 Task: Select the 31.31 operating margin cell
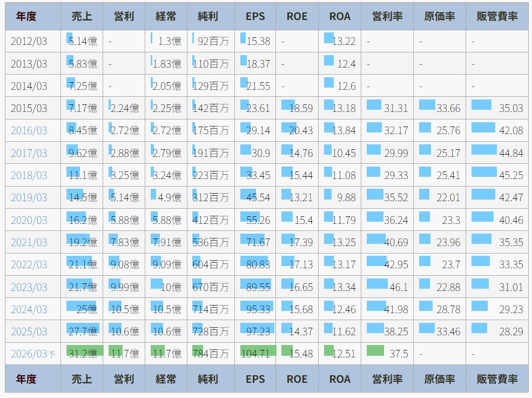pyautogui.click(x=387, y=108)
